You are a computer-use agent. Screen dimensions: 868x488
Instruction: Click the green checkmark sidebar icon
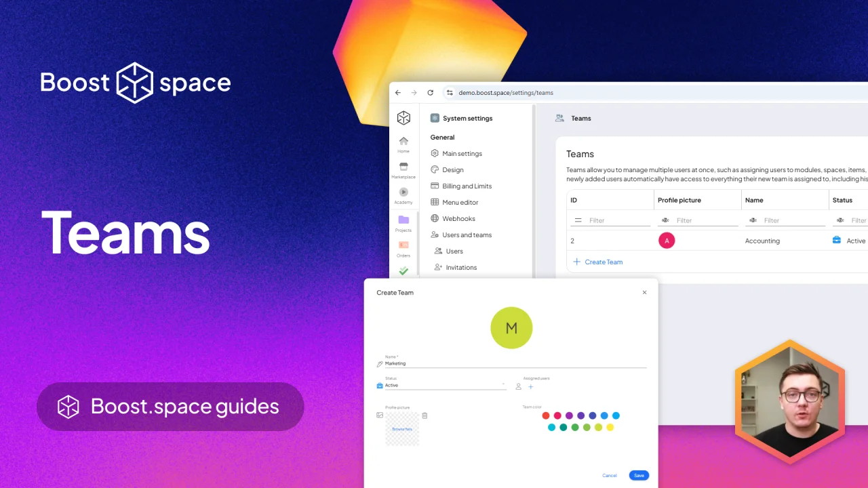pos(403,271)
